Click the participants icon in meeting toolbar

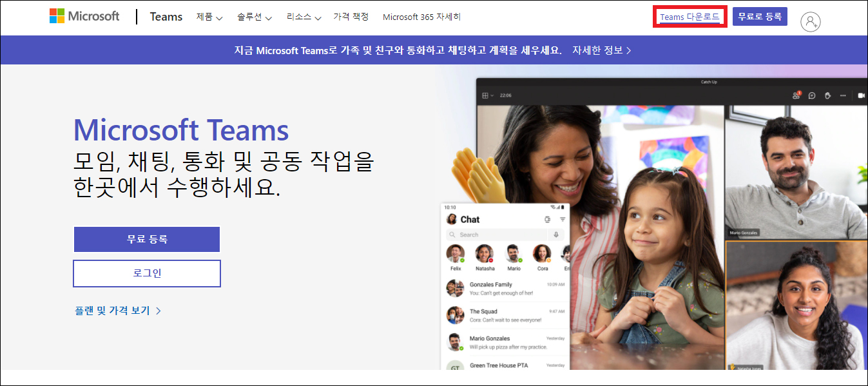click(796, 95)
